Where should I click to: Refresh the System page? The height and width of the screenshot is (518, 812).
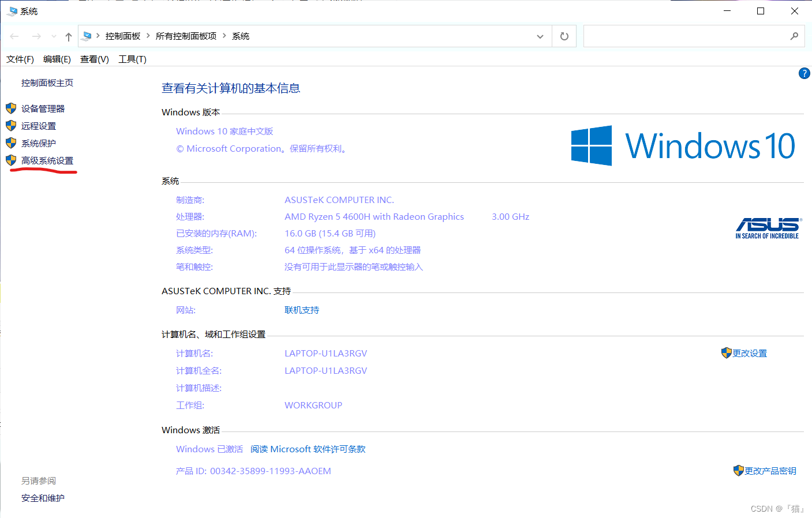[x=564, y=36]
